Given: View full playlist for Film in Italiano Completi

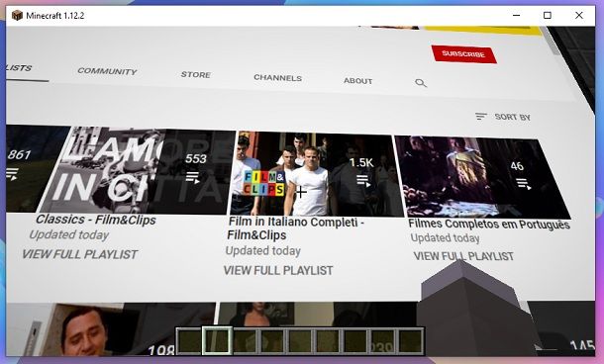Looking at the screenshot, I should tap(278, 270).
